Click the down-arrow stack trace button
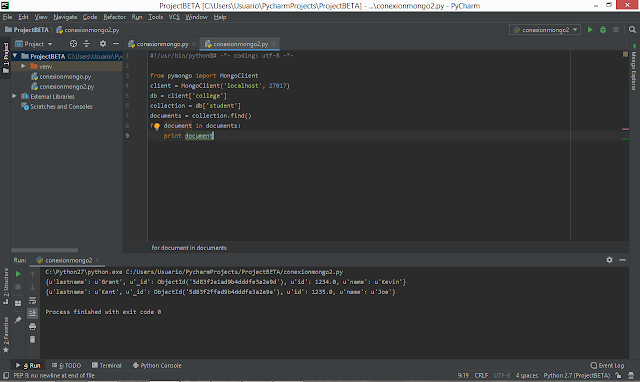This screenshot has height=382, width=640. click(32, 287)
